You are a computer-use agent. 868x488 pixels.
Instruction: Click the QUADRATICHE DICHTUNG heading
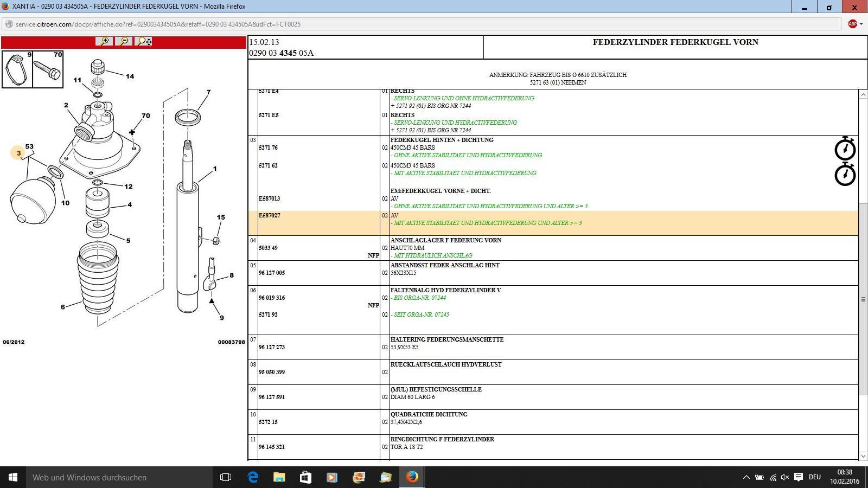[429, 414]
